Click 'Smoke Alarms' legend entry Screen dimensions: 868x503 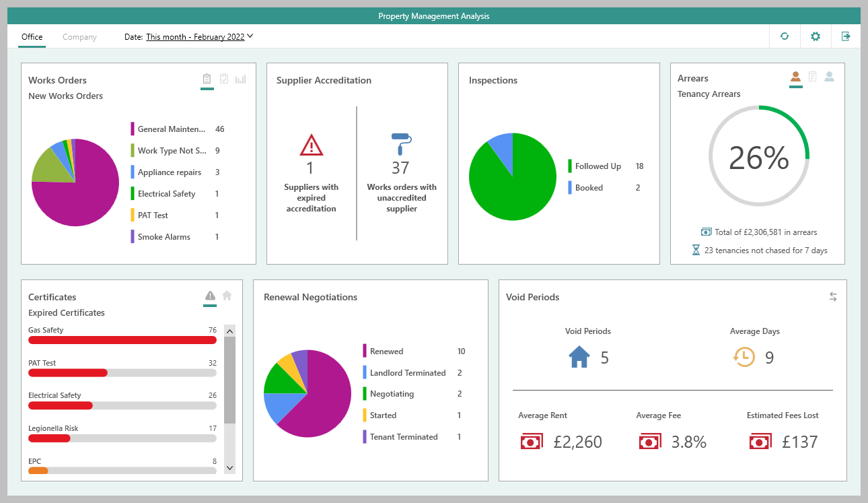coord(164,236)
